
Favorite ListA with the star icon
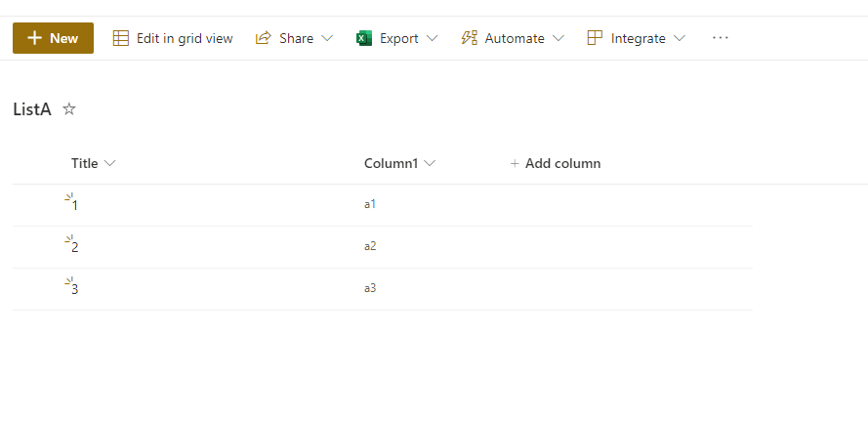(69, 109)
